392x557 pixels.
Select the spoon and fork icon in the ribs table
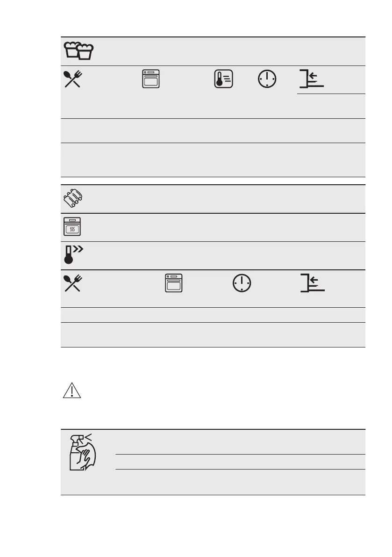tap(73, 283)
